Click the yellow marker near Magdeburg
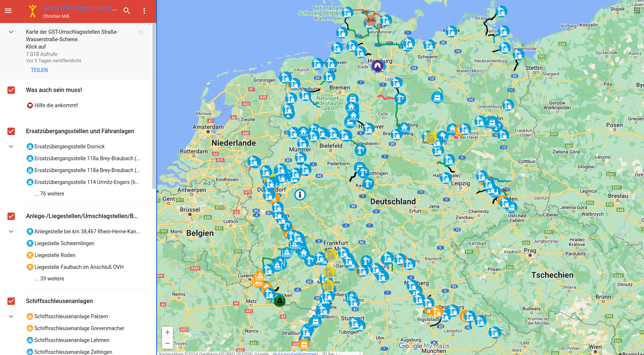 [431, 138]
